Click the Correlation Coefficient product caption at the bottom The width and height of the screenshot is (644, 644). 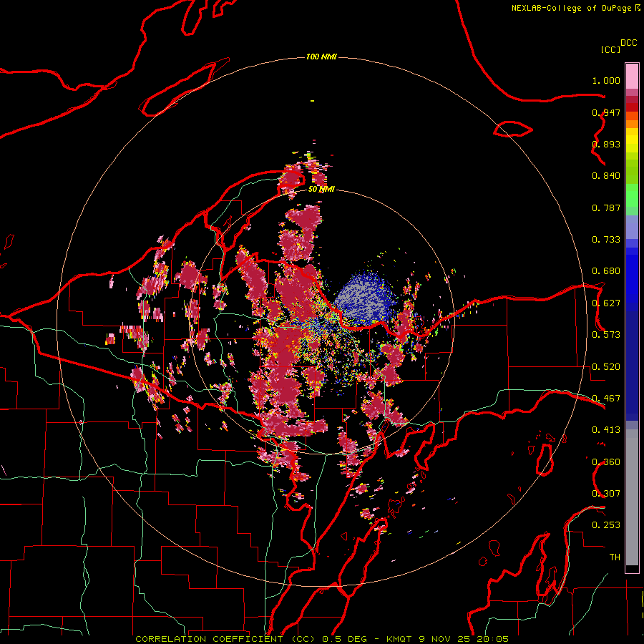click(x=322, y=639)
